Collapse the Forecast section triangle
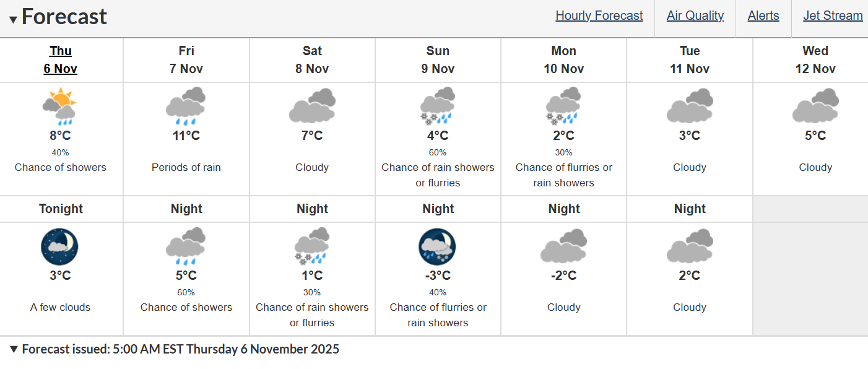 coord(13,19)
